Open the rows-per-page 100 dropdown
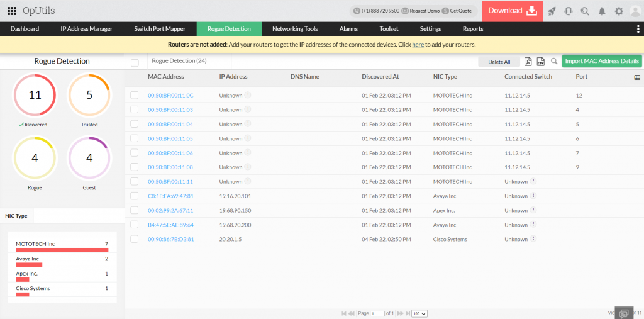644x319 pixels. (x=419, y=313)
